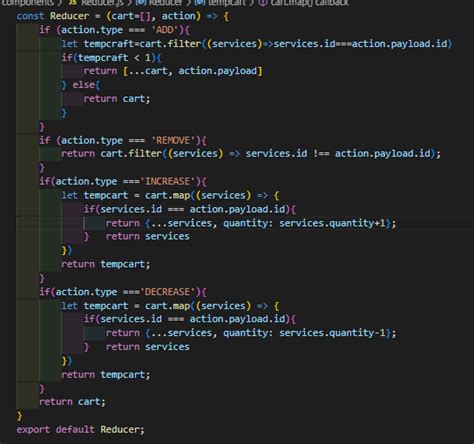The image size is (474, 444).
Task: Click the 'const Reducer' declaration line
Action: (123, 16)
